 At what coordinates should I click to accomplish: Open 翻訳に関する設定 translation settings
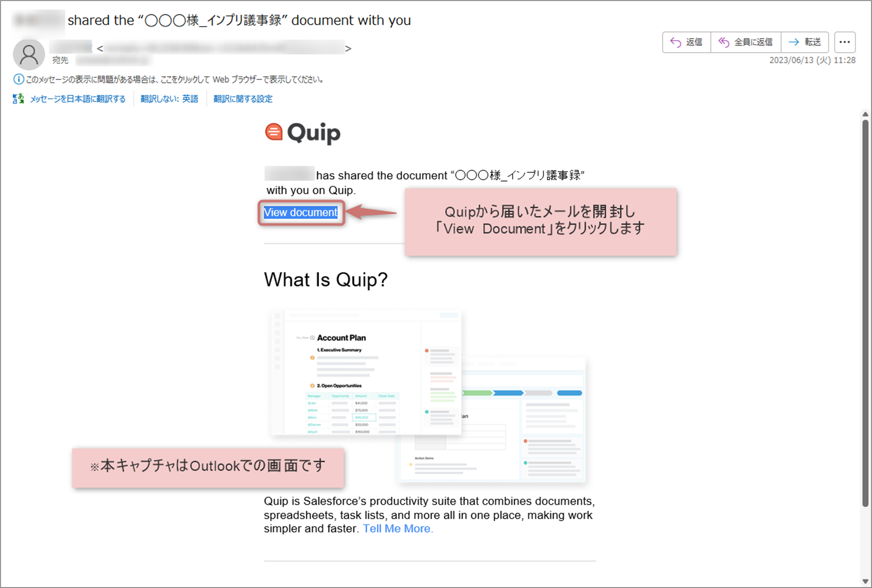point(242,98)
